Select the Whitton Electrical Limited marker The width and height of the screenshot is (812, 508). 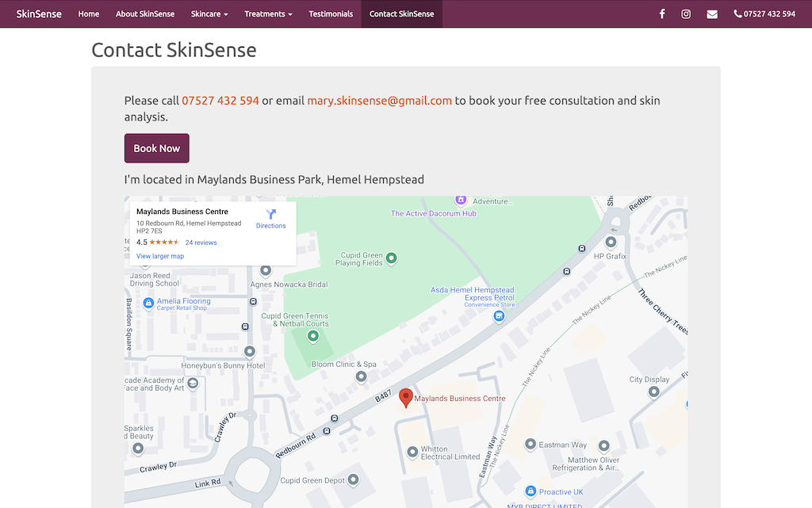(x=412, y=453)
